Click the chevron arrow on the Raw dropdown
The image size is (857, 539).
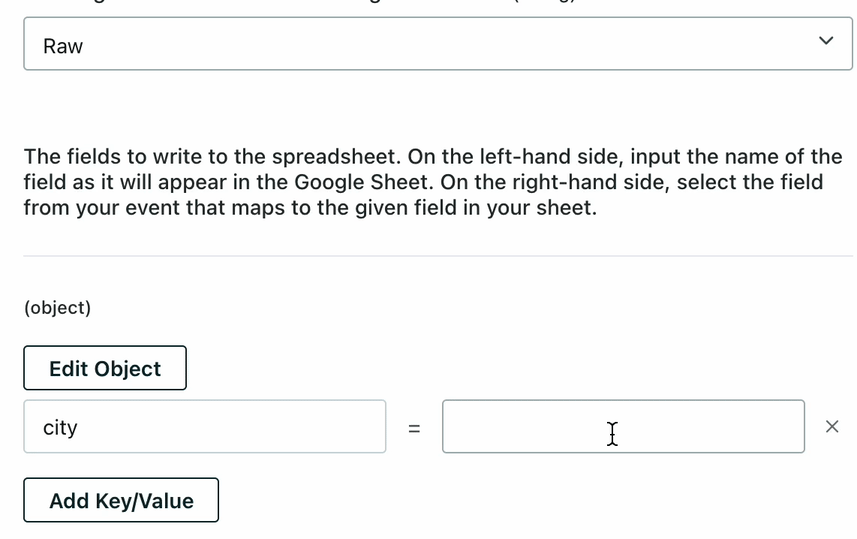[x=825, y=41]
